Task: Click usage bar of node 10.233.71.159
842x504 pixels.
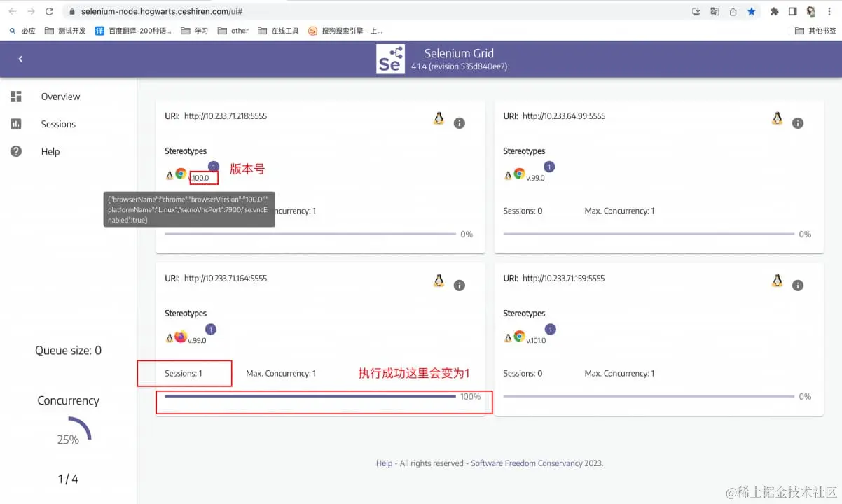Action: click(649, 396)
